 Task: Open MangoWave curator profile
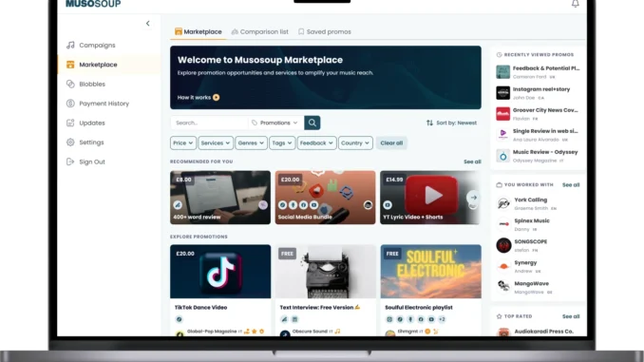(538, 287)
